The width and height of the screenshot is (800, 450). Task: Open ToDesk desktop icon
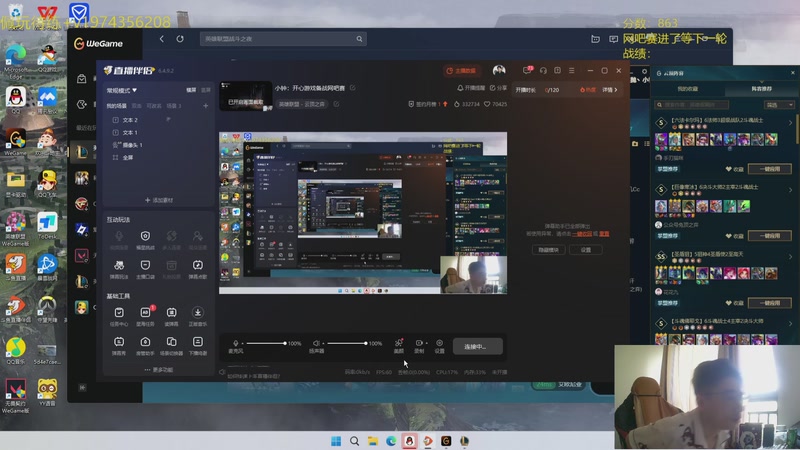tap(47, 226)
